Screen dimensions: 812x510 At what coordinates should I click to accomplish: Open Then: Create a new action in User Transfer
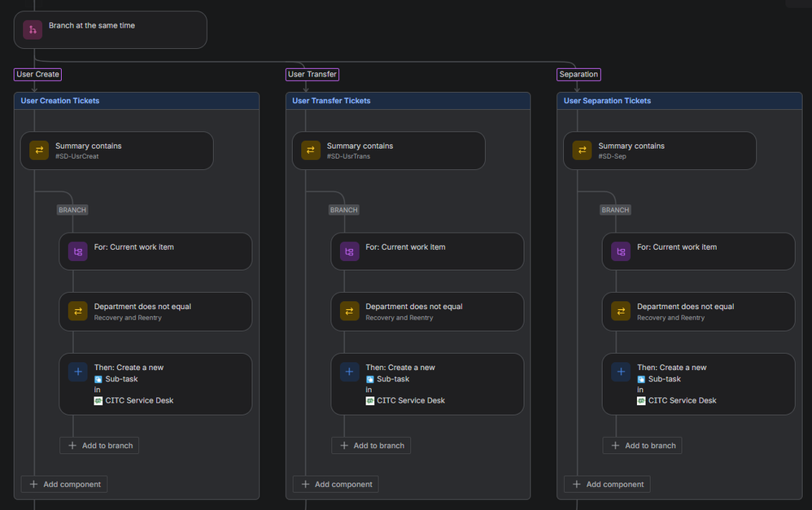coord(427,384)
